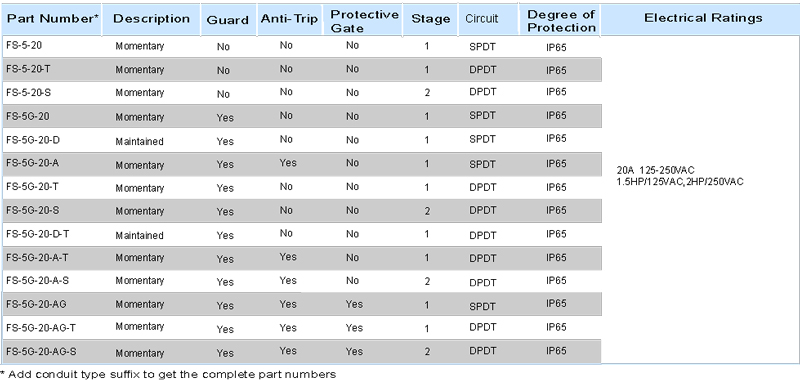Select the Protective Gate column header
The height and width of the screenshot is (380, 800).
[x=364, y=21]
